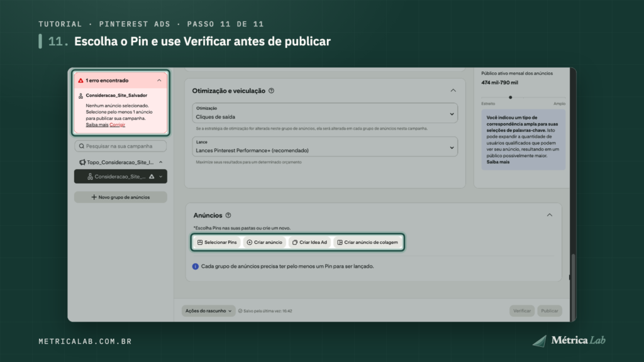Focus the 'Pesquisar na sua campanha' search field
Screen dimensions: 644x362
click(121, 146)
